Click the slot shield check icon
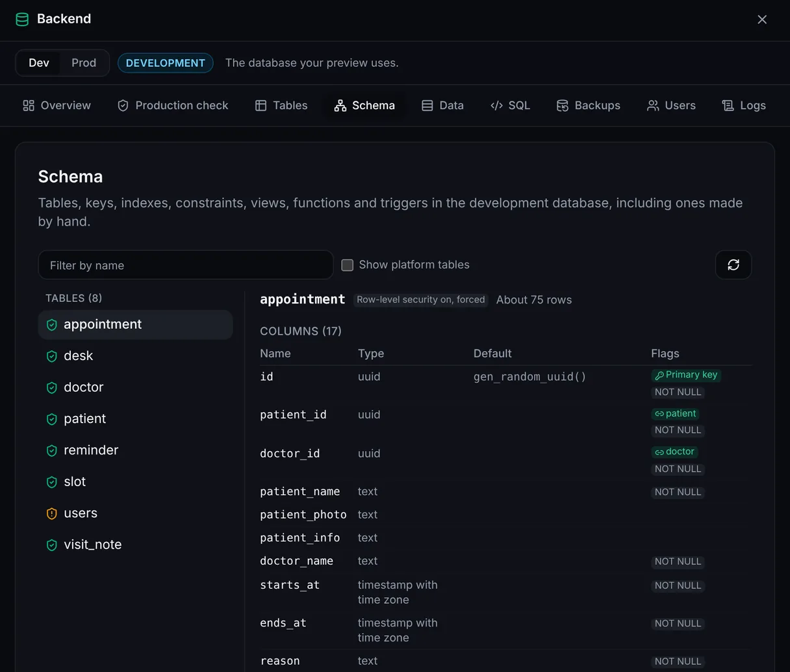Viewport: 790px width, 672px height. pos(52,482)
